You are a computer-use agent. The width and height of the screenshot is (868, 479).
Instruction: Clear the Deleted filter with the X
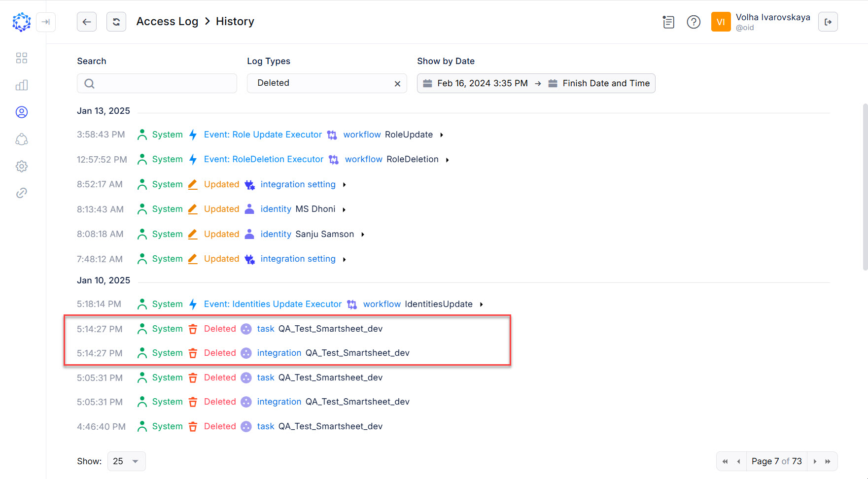point(397,83)
